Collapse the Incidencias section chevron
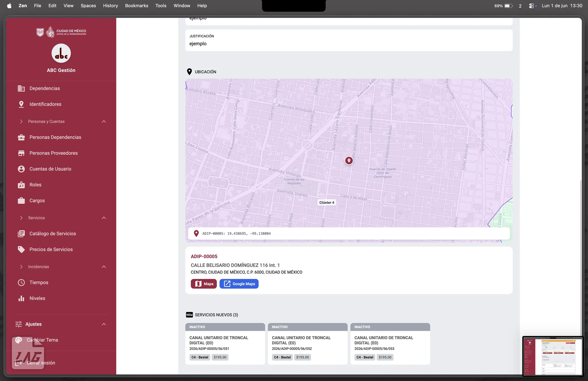Screen dimensions: 588x381 (104, 267)
